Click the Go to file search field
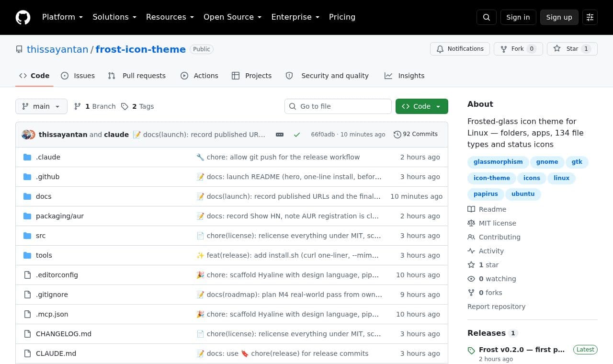This screenshot has width=613, height=364. tap(338, 106)
